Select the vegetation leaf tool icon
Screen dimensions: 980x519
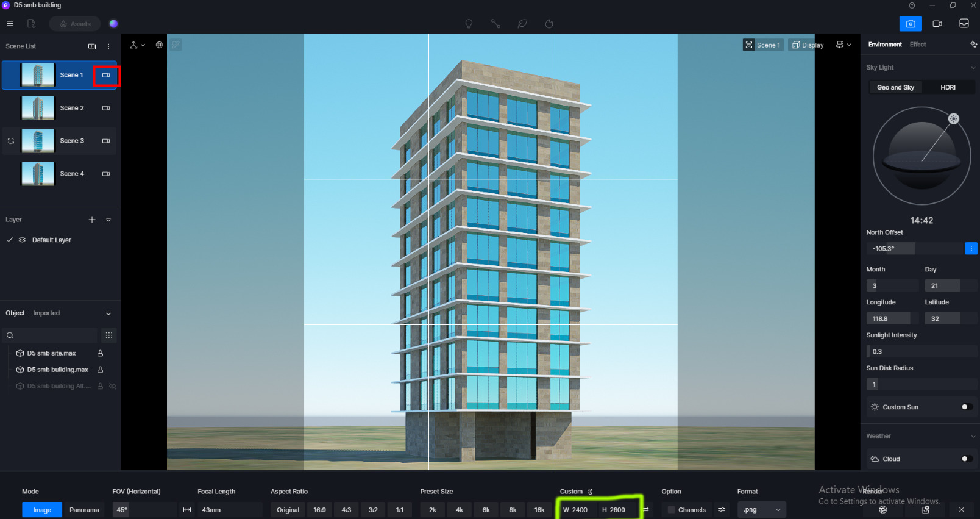click(522, 24)
